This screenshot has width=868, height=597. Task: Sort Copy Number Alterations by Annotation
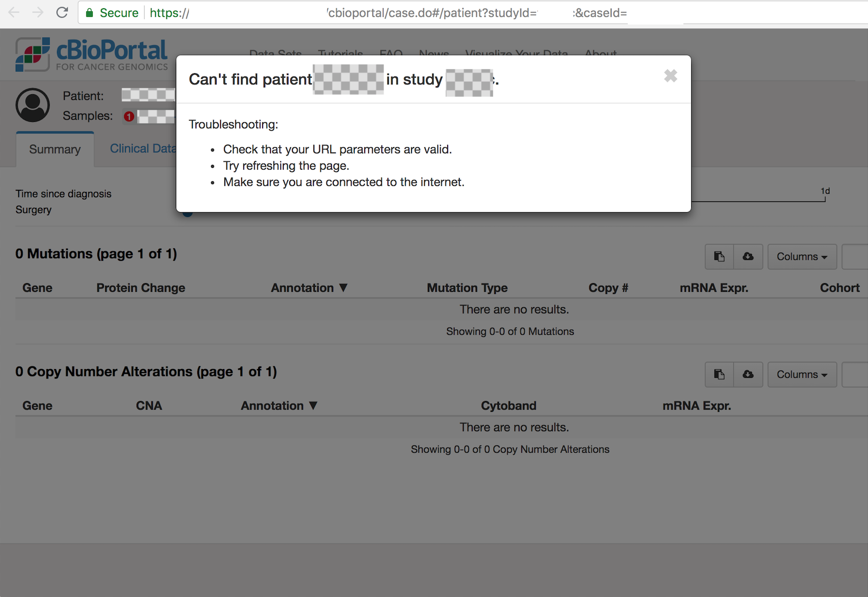[279, 405]
